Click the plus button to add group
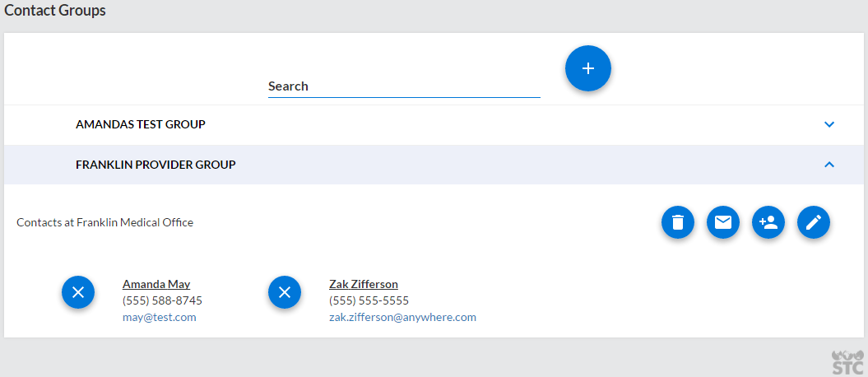This screenshot has height=377, width=868. [x=587, y=68]
